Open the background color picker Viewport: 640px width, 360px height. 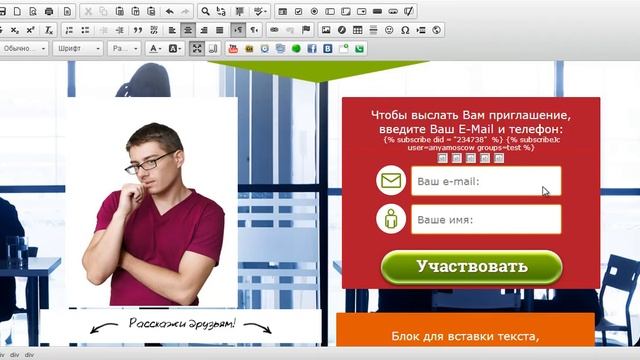(x=174, y=49)
